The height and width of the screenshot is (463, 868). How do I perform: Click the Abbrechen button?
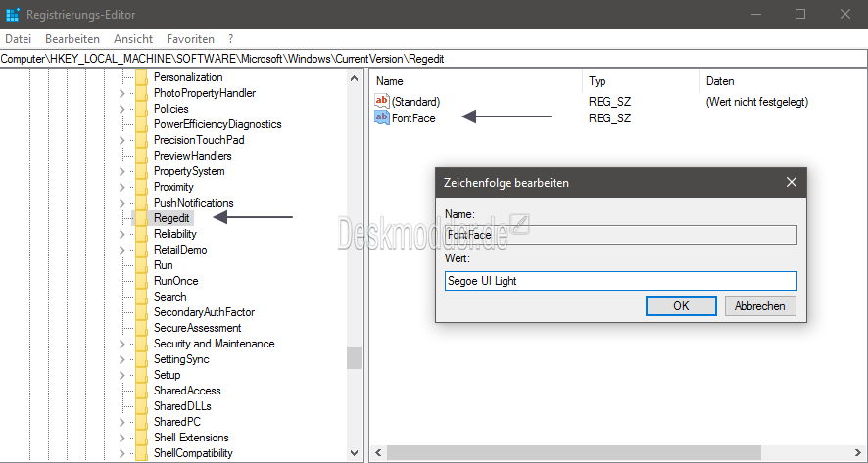pos(759,306)
